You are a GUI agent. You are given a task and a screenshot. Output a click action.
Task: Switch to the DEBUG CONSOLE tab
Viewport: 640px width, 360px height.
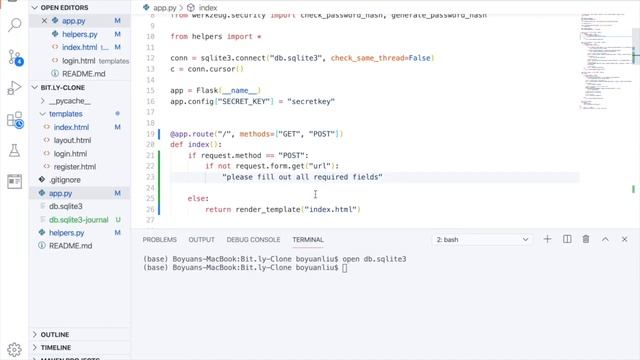coord(253,240)
